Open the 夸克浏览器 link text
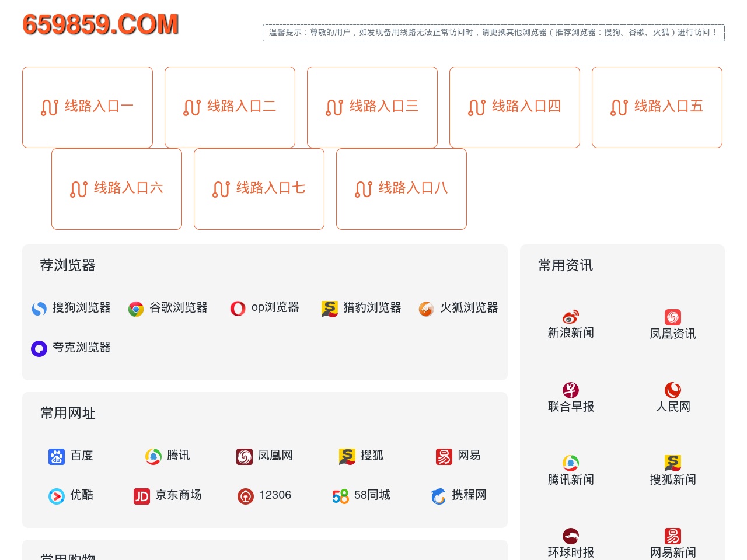The image size is (747, 560). point(82,347)
